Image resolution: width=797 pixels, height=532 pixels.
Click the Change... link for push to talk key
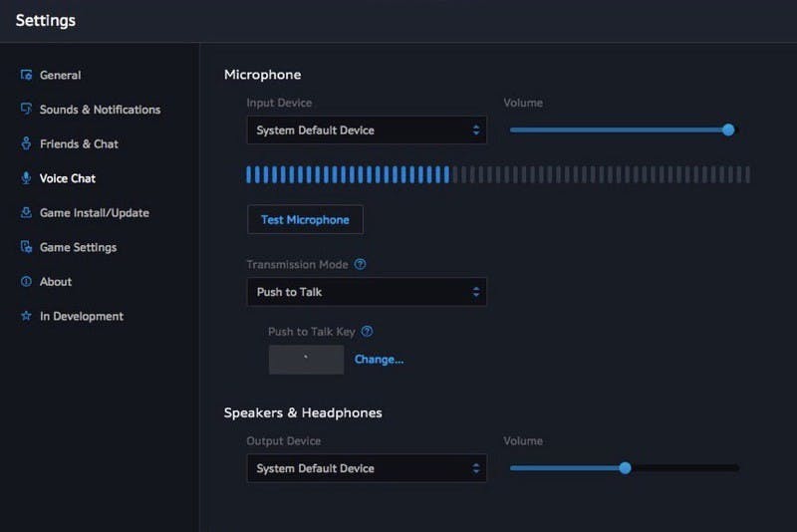pyautogui.click(x=379, y=360)
